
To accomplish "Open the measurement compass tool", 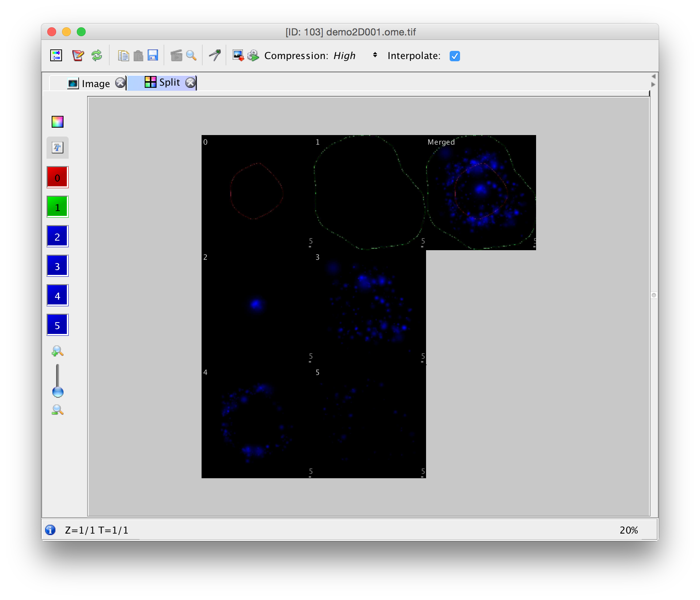I will click(x=215, y=55).
